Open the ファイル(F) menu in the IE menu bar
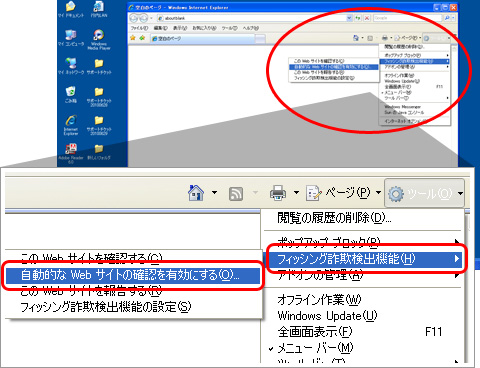Viewport: 480px width, 368px height. tap(139, 28)
